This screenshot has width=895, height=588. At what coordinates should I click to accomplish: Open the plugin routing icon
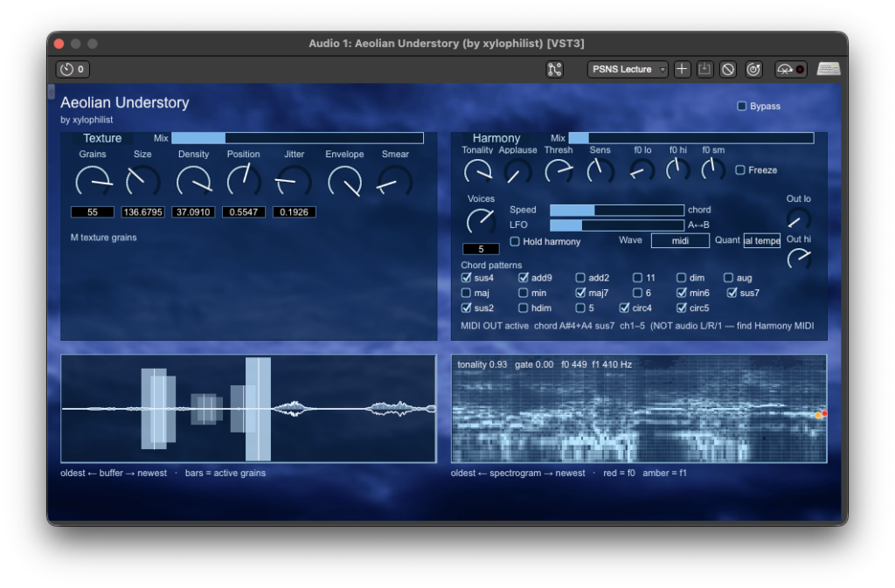click(554, 69)
